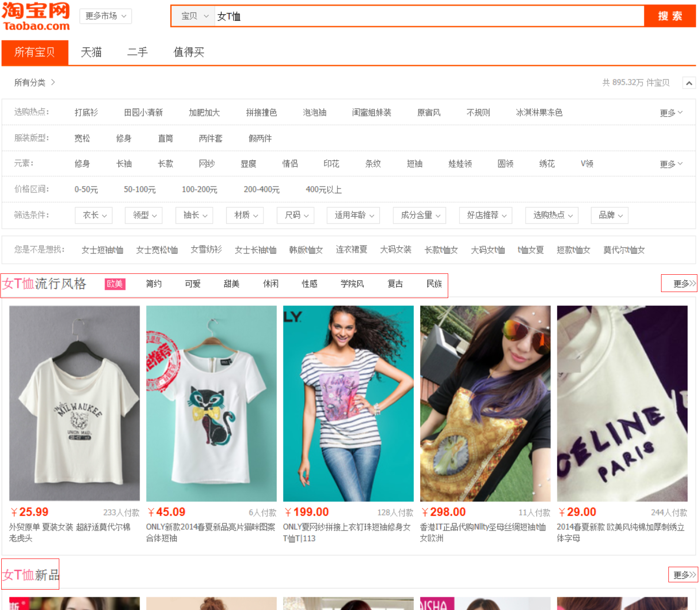Select the 甜美 style tab
Screen dimensions: 700x610
coord(231,284)
